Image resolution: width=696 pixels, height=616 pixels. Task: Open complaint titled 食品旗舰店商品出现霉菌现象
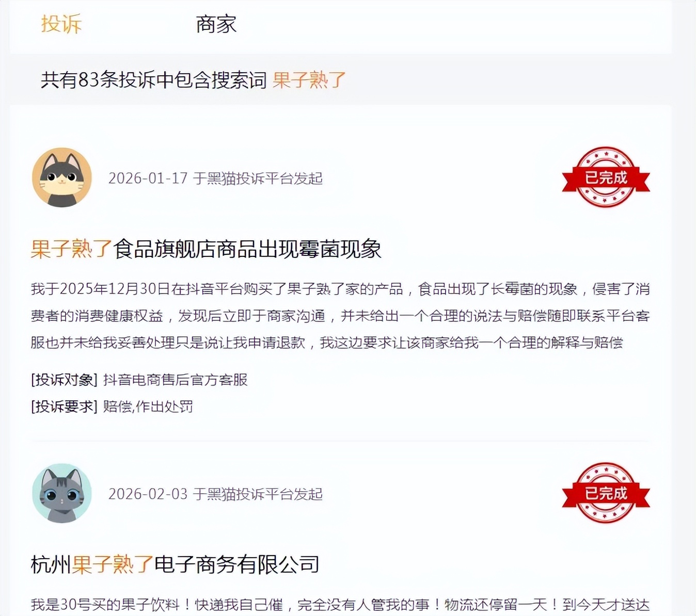(206, 249)
